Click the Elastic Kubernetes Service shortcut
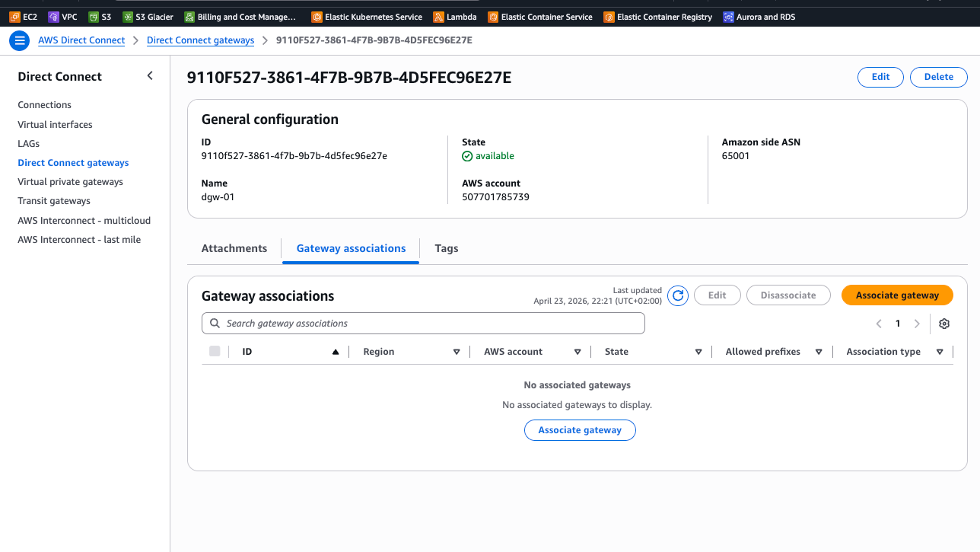This screenshot has height=552, width=980. 367,17
